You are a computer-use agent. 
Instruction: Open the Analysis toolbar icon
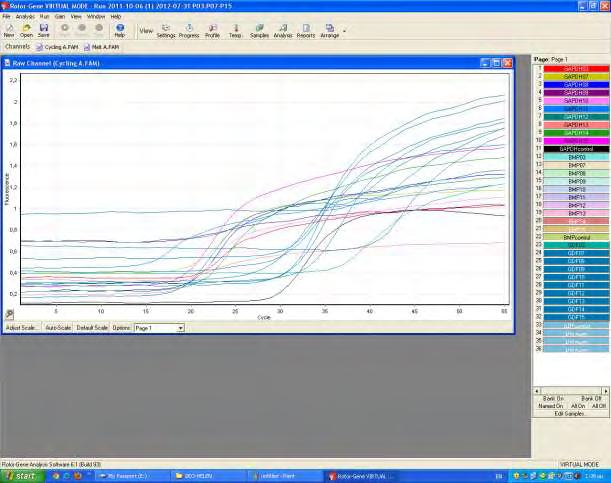point(283,30)
